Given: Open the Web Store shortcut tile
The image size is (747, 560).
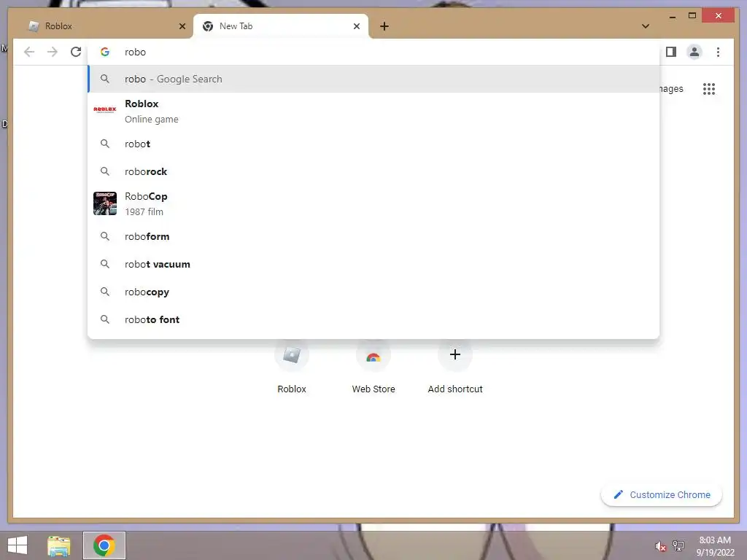Looking at the screenshot, I should pos(373,367).
